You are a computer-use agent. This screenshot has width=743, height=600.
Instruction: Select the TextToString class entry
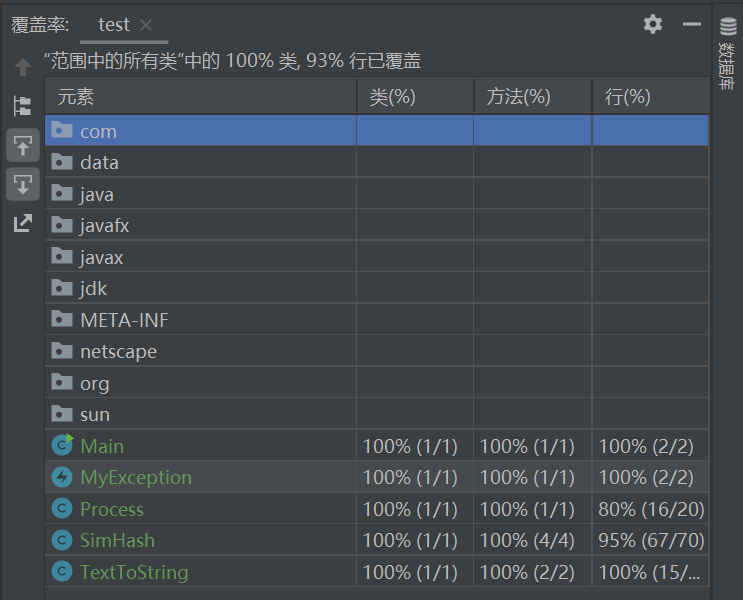133,572
